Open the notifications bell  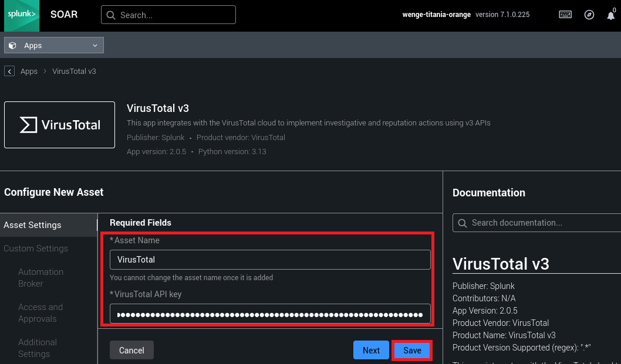pyautogui.click(x=610, y=16)
